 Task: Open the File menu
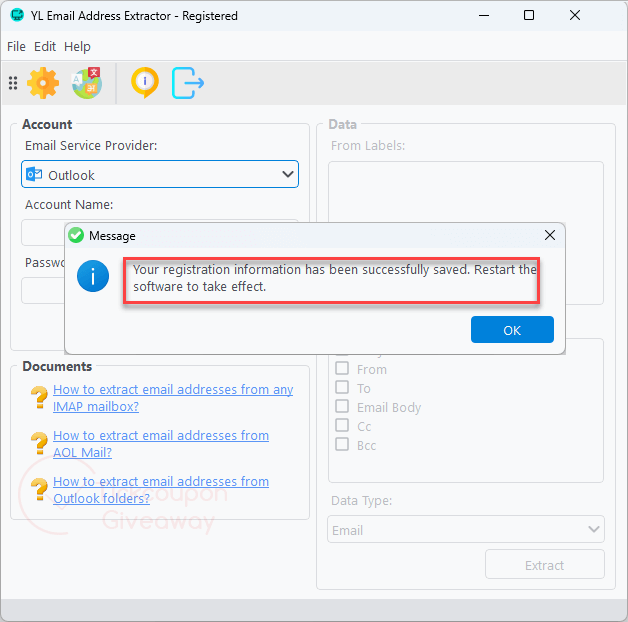16,46
